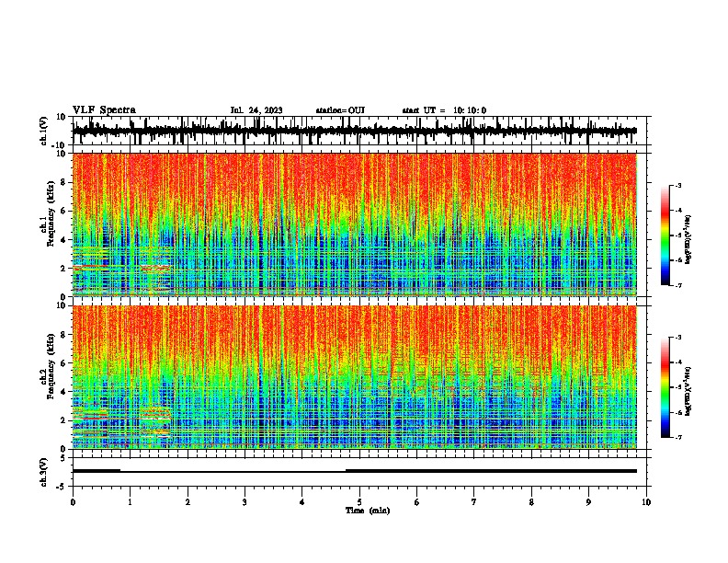This screenshot has height=563, width=728.
Task: Click the ch.1(V) waveform plot
Action: point(361,131)
